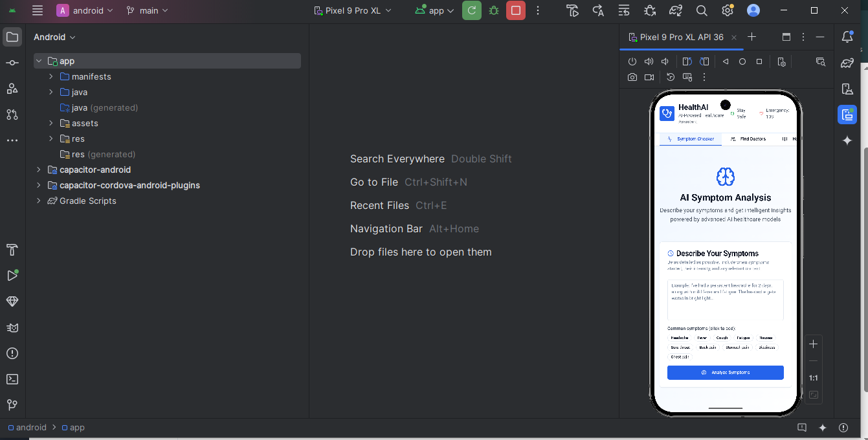This screenshot has height=440, width=868.
Task: Open the Git version control tool window
Action: [12, 405]
